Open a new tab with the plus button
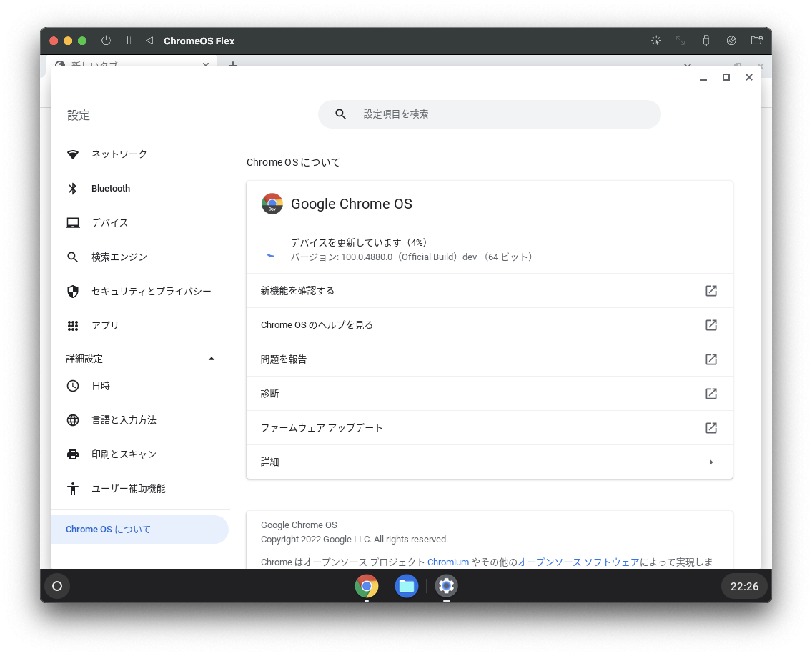The image size is (812, 656). 233,64
